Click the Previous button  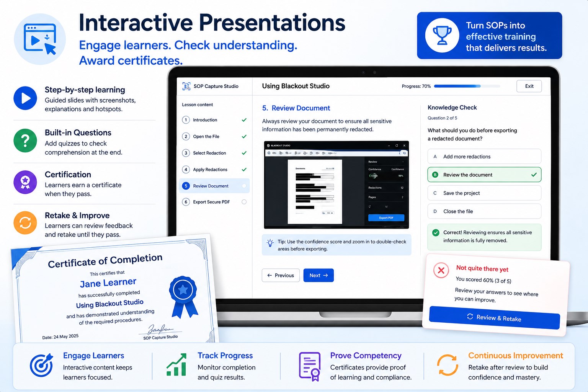point(281,275)
